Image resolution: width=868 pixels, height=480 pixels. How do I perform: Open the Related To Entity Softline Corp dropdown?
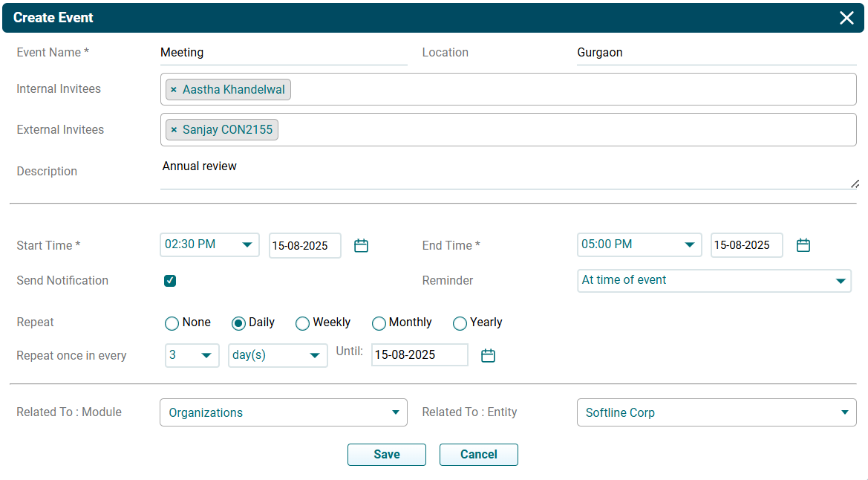[x=716, y=412]
